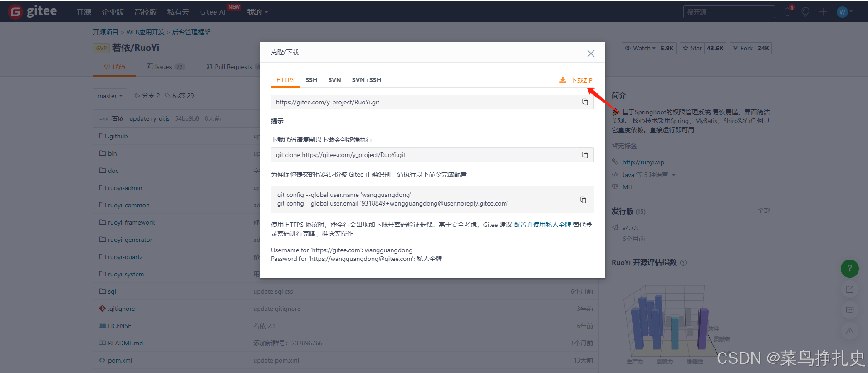
Task: Open the Gitee AI menu item
Action: coord(212,12)
